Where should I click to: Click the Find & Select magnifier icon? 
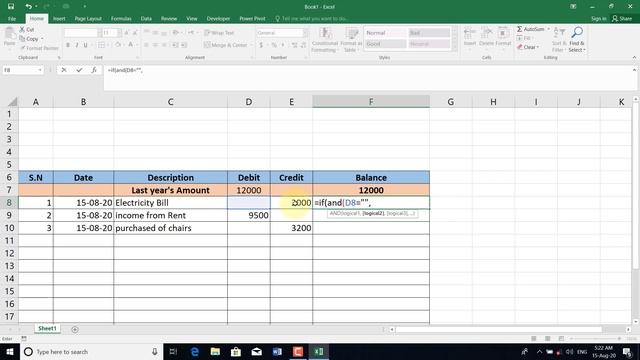pos(577,32)
